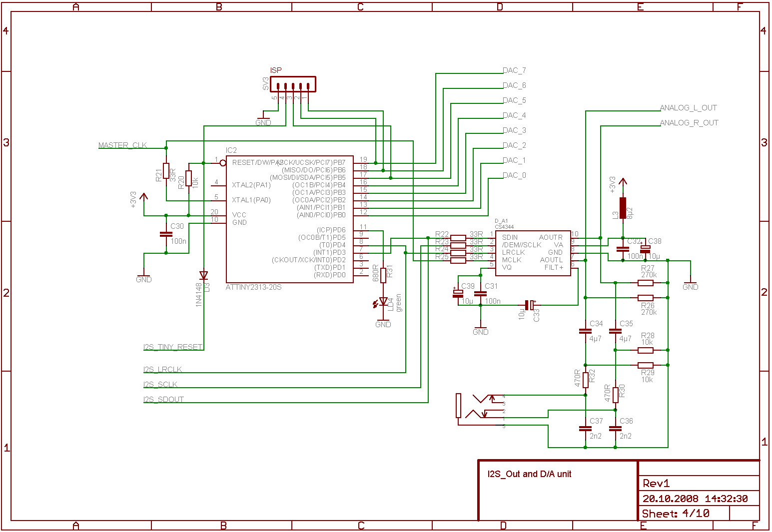
Task: Select the ATTINY2313-20S part name label
Action: [253, 287]
